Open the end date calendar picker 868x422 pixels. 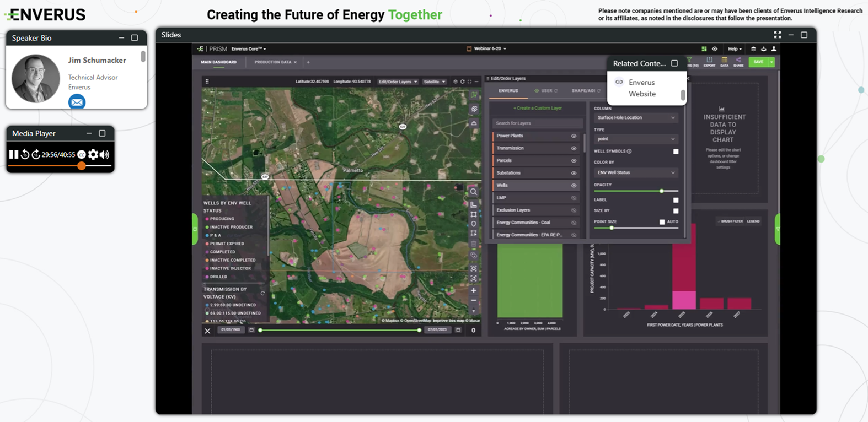click(x=458, y=330)
